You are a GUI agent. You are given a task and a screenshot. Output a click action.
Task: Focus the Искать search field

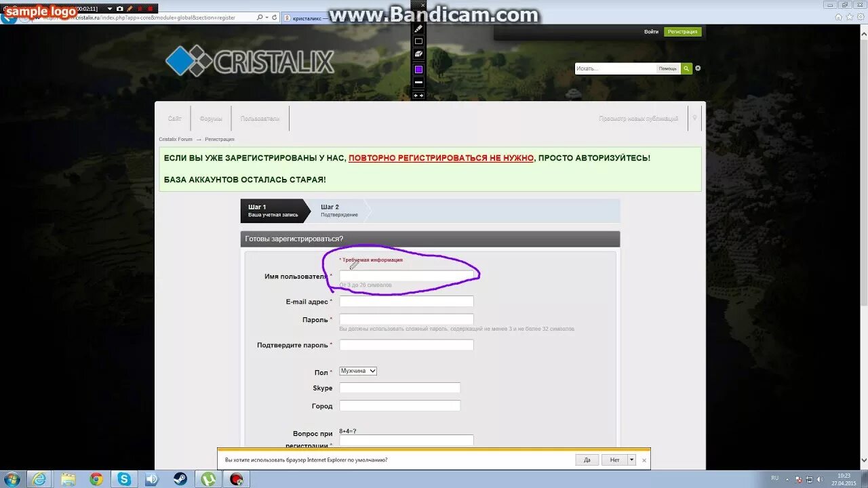pyautogui.click(x=615, y=68)
